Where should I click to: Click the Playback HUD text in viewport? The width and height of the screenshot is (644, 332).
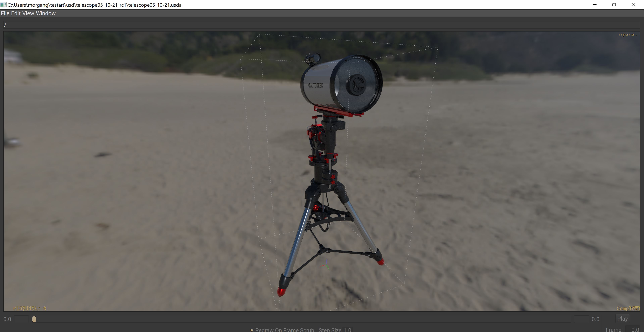pyautogui.click(x=30, y=309)
